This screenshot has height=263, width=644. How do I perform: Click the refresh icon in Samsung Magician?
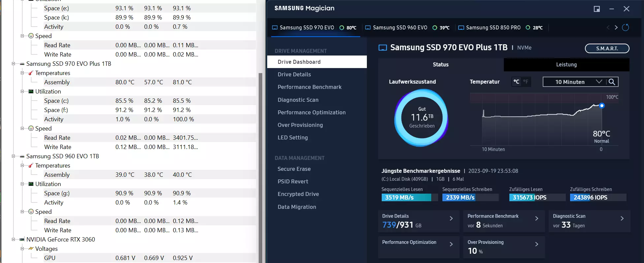point(625,27)
